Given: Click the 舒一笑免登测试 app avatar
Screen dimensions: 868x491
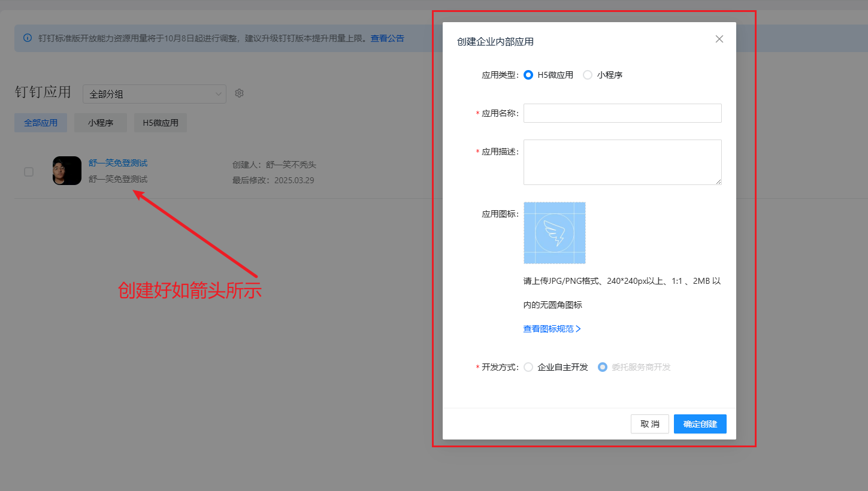Looking at the screenshot, I should click(x=67, y=171).
